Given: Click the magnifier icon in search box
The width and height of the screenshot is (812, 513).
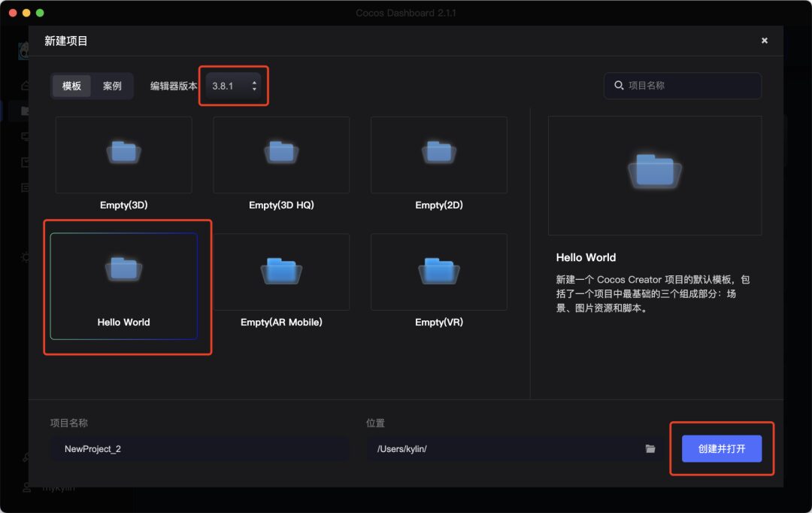Looking at the screenshot, I should click(x=619, y=86).
